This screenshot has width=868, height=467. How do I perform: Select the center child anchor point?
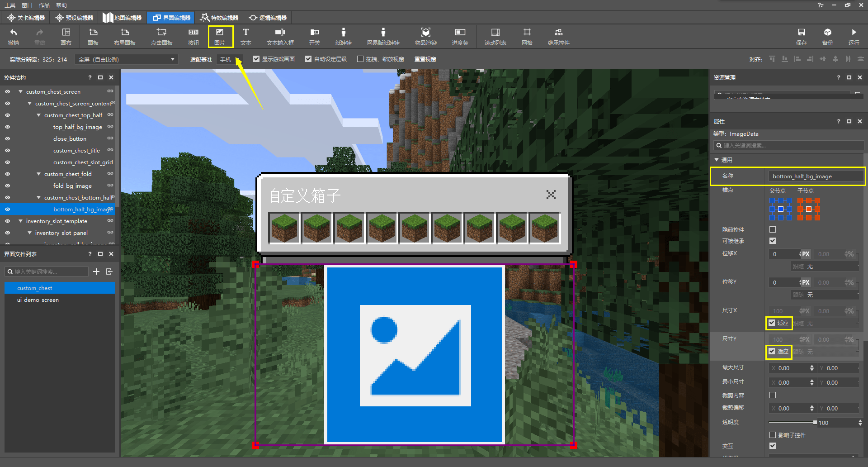809,209
